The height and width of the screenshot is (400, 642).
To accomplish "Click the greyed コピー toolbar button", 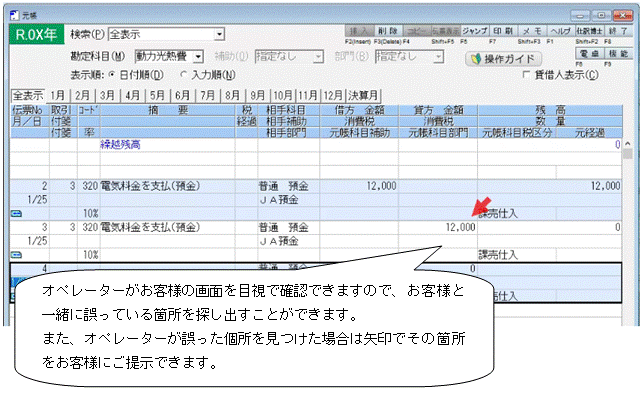I will 416,31.
